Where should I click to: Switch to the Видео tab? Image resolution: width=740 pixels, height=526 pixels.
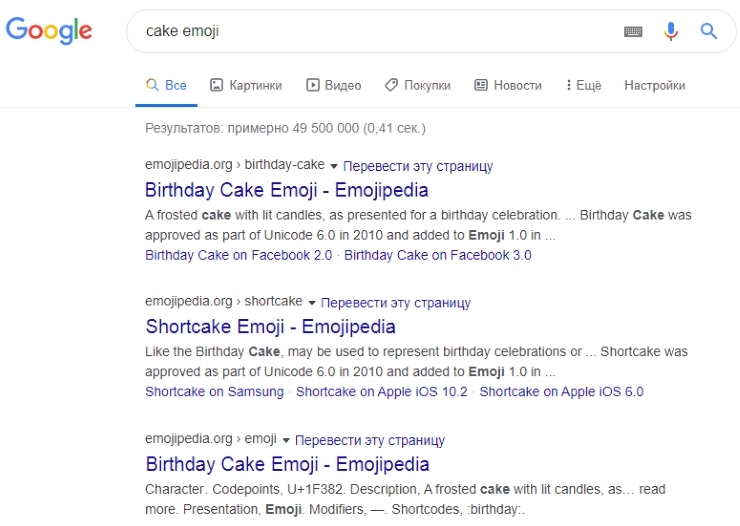point(334,86)
